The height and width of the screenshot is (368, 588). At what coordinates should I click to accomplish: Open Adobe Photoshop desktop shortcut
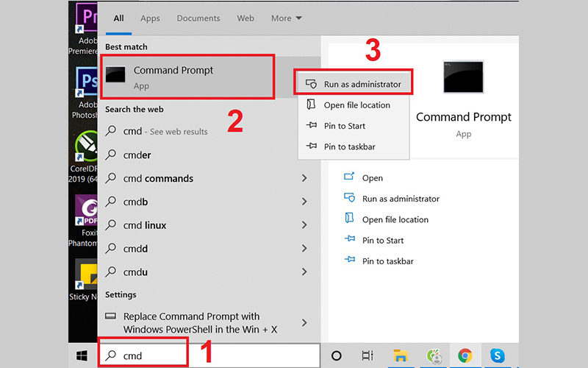pos(84,93)
